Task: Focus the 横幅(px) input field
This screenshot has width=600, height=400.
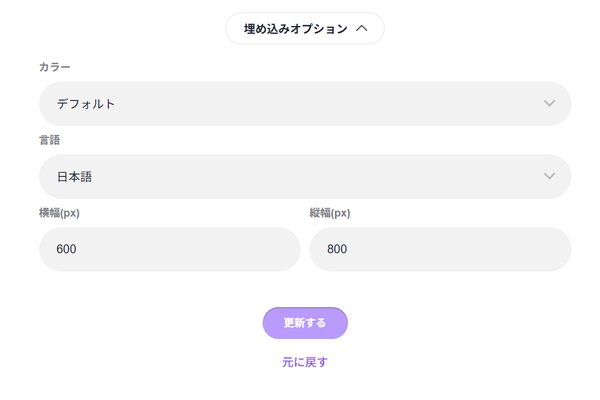Action: (x=170, y=249)
